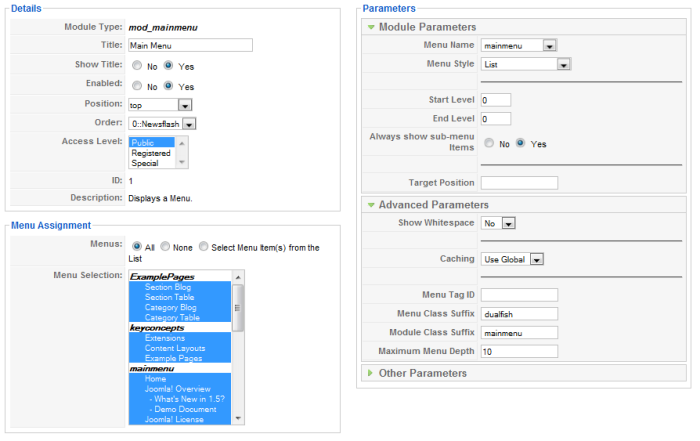Select Demo Document in Menu Selection

(180, 409)
